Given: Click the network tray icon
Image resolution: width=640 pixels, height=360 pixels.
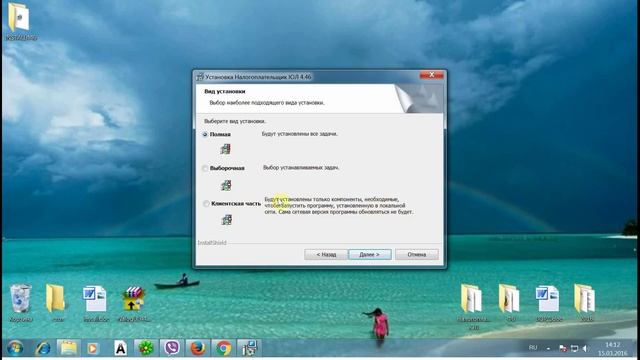Looking at the screenshot, I should coord(574,348).
